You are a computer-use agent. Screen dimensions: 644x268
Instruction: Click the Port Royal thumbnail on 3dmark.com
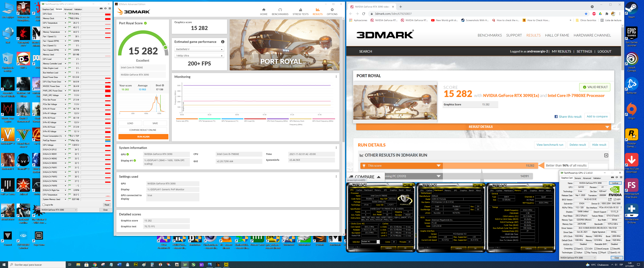pos(395,102)
